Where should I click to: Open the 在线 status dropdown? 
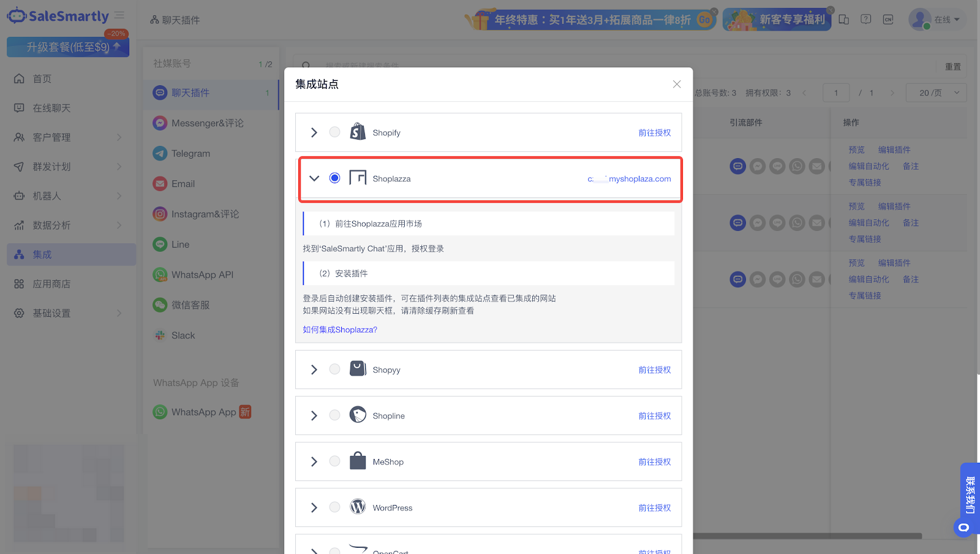947,20
